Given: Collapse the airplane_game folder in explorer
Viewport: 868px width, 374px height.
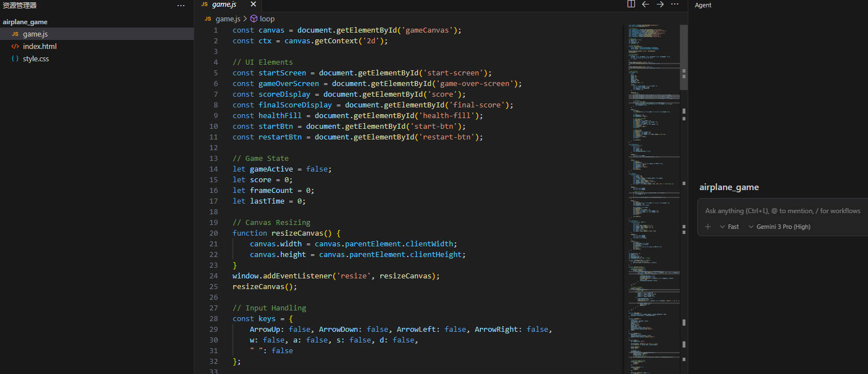Looking at the screenshot, I should 25,22.
